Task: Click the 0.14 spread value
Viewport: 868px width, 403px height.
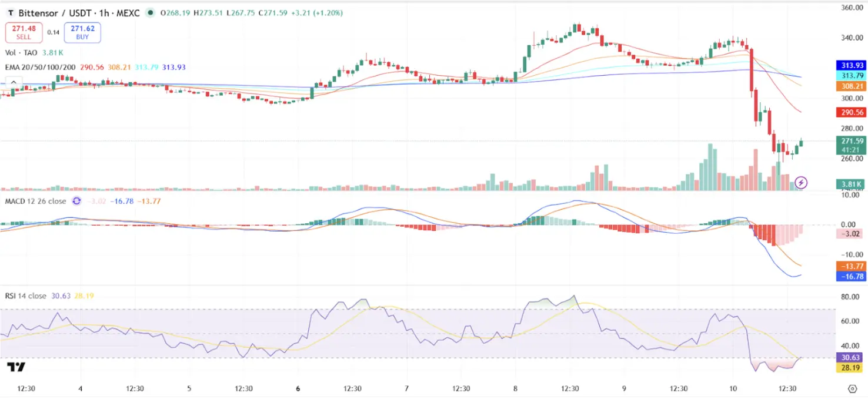Action: pos(53,32)
